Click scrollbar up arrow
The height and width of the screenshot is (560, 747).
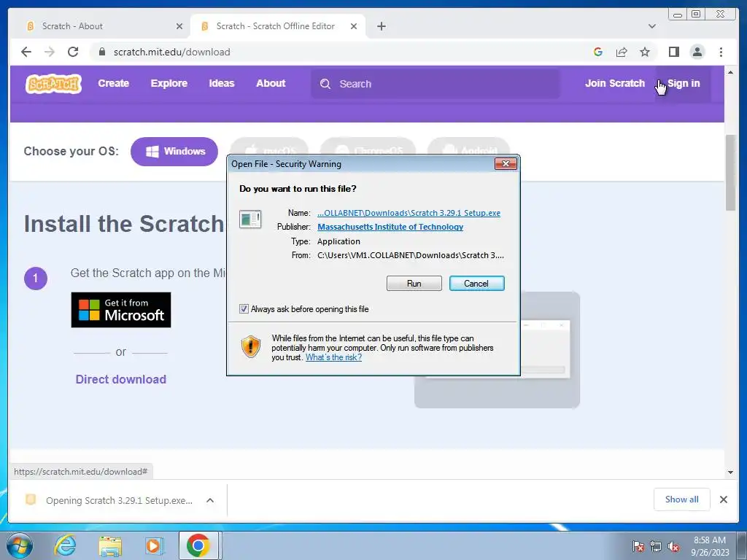(x=730, y=72)
